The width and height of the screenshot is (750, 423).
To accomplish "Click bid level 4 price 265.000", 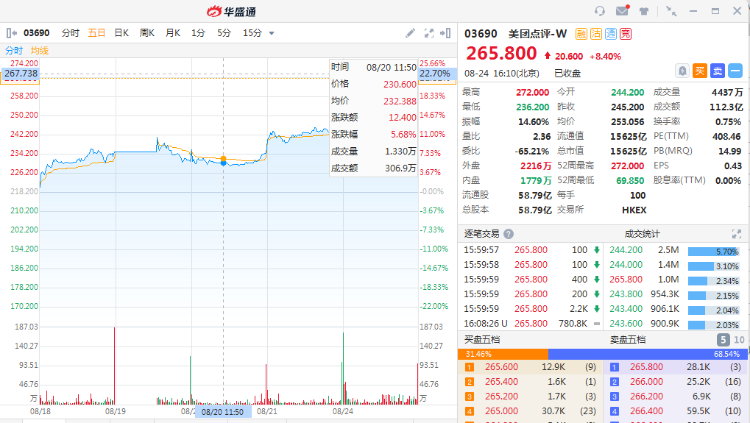I will (501, 411).
